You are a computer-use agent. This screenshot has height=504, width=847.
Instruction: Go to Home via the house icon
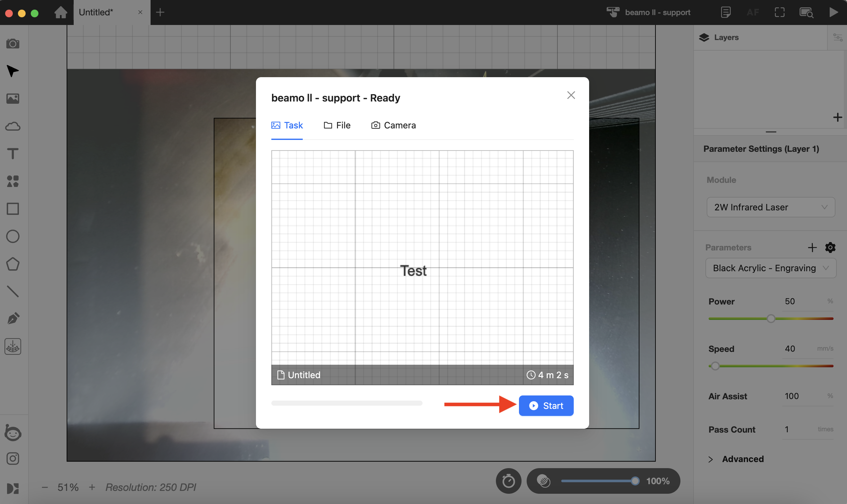(61, 12)
